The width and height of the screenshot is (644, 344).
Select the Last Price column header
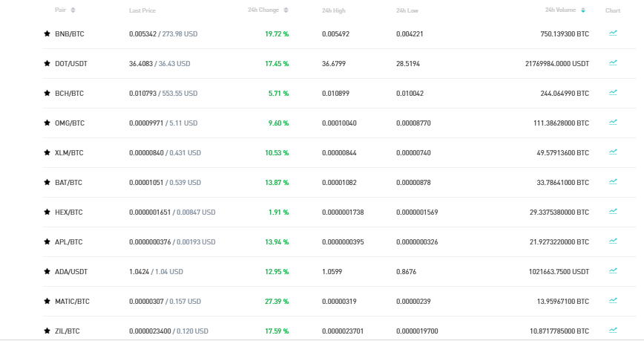point(142,10)
